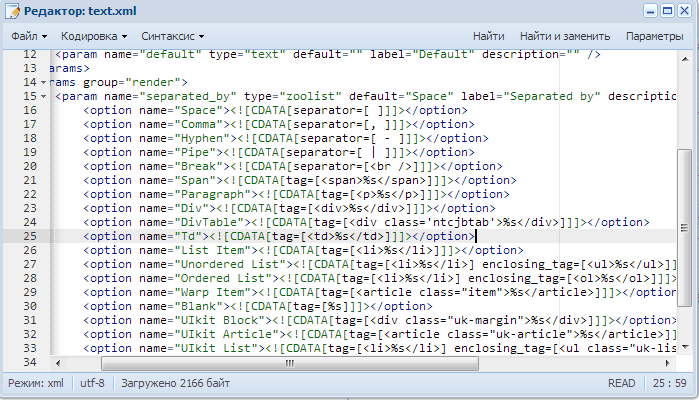Open the Параметры settings
The width and height of the screenshot is (699, 400).
click(x=654, y=36)
